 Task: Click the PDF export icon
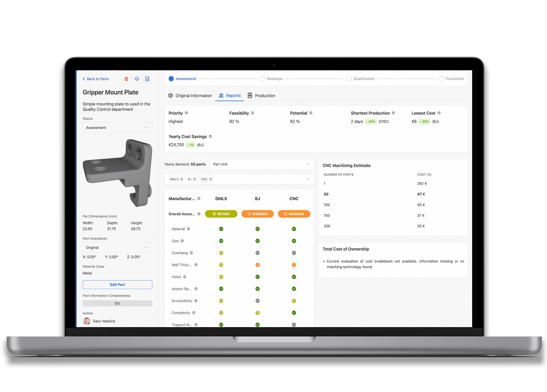[x=147, y=79]
